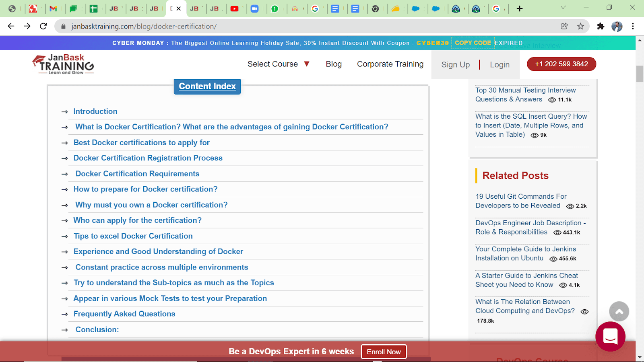Click Enroll Now in the DevOps banner
This screenshot has width=644, height=362.
click(x=384, y=352)
